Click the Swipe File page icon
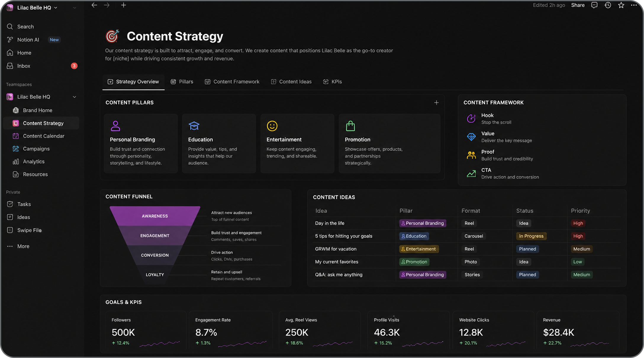The height and width of the screenshot is (358, 644). click(10, 230)
